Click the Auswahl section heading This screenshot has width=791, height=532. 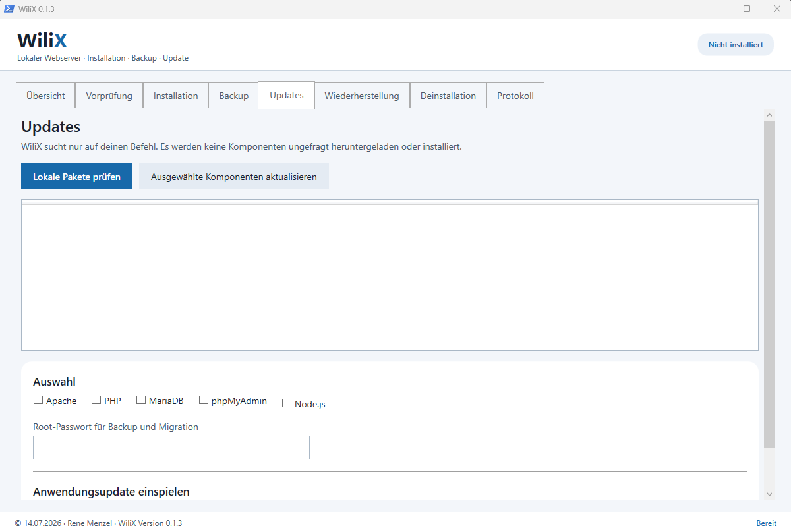pos(54,382)
